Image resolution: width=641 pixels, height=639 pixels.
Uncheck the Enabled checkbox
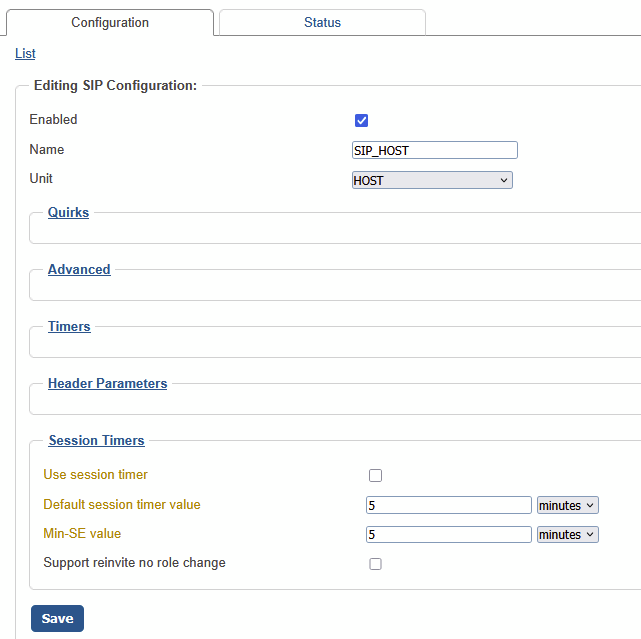coord(362,121)
